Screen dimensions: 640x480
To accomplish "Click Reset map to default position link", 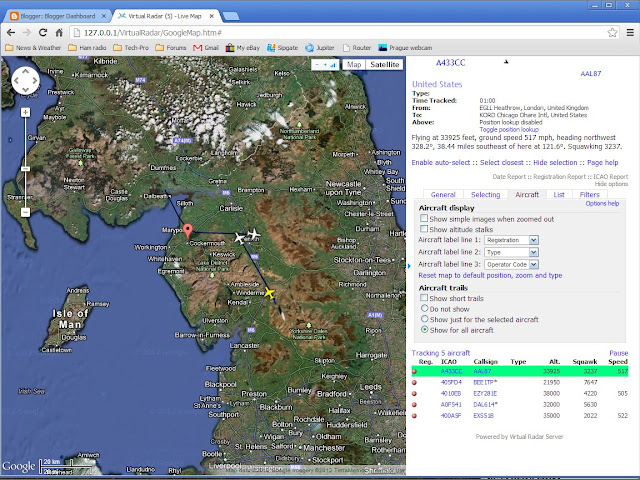I will tap(490, 276).
